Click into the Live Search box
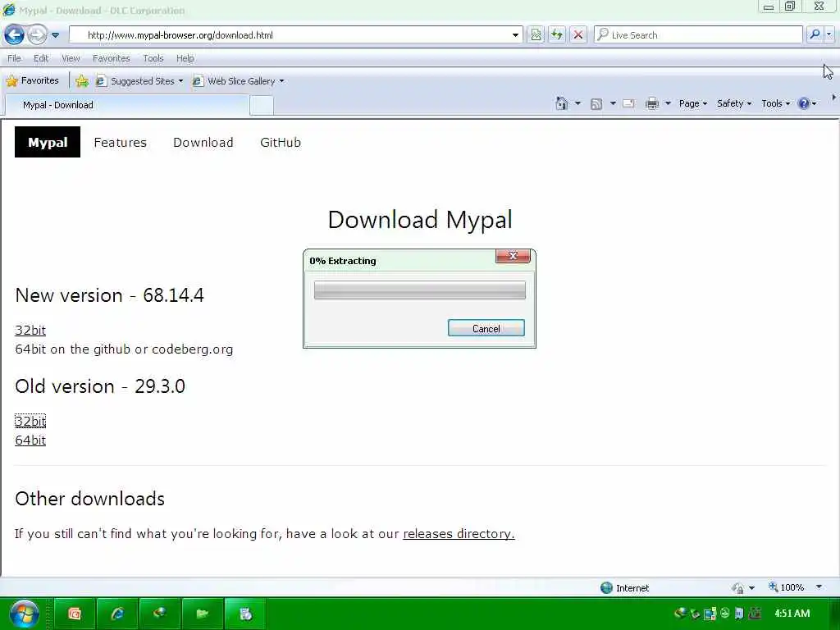 coord(699,34)
